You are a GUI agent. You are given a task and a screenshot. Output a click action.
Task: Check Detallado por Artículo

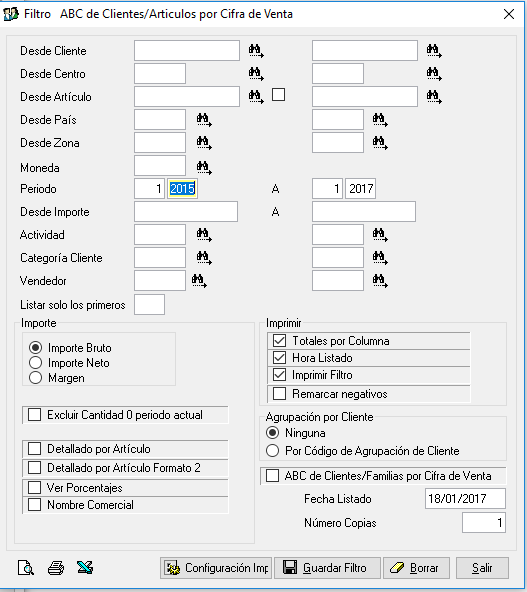pyautogui.click(x=34, y=449)
